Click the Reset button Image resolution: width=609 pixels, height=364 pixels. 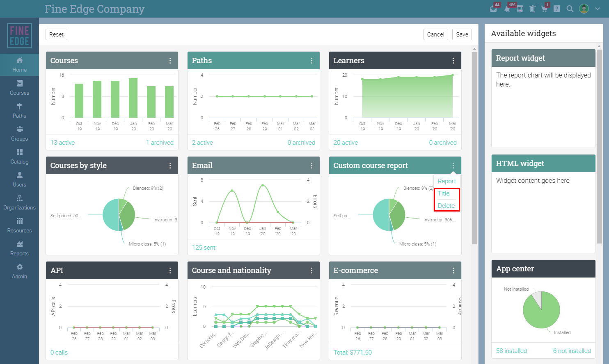tap(56, 34)
